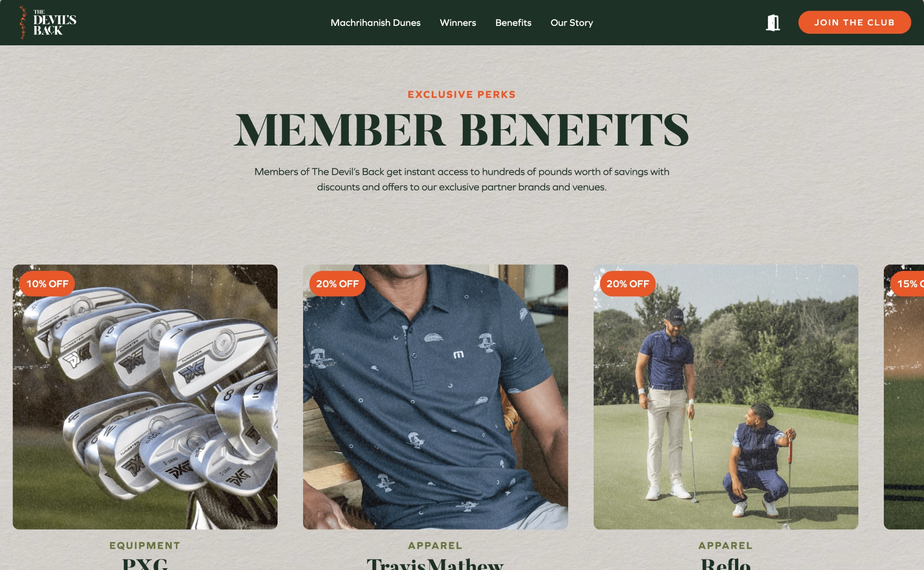Click the 10% OFF badge on PXG
Image resolution: width=924 pixels, height=570 pixels.
[x=47, y=284]
